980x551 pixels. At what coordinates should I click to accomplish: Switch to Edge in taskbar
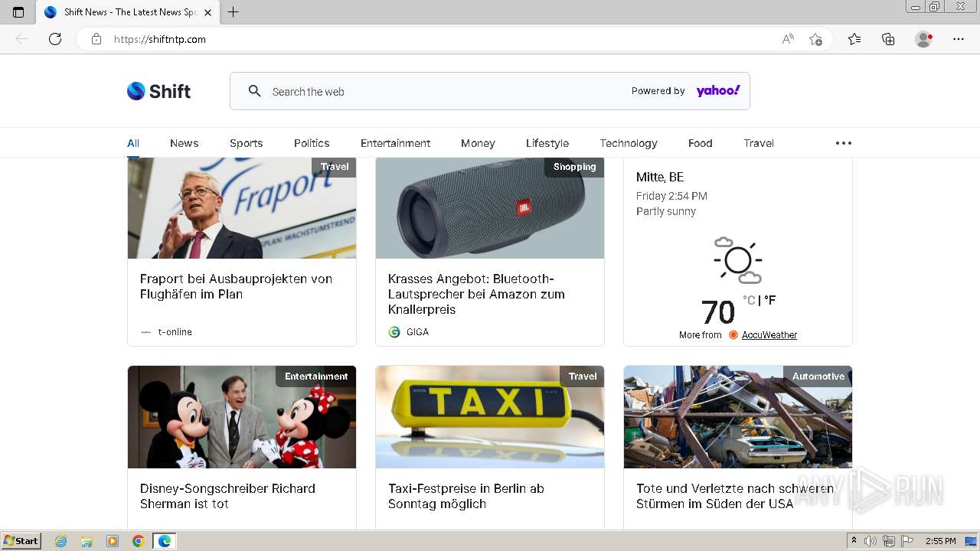click(165, 541)
